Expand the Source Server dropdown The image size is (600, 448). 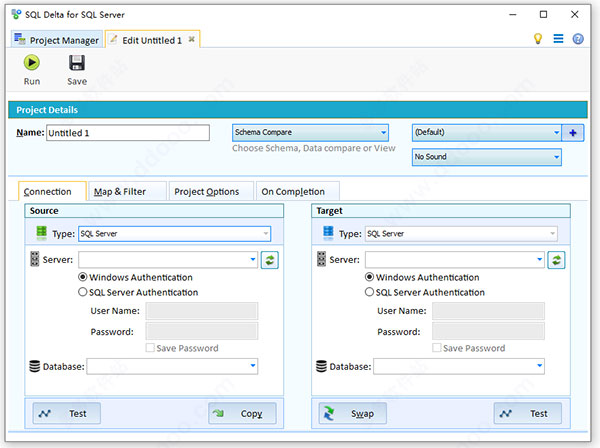[x=253, y=259]
